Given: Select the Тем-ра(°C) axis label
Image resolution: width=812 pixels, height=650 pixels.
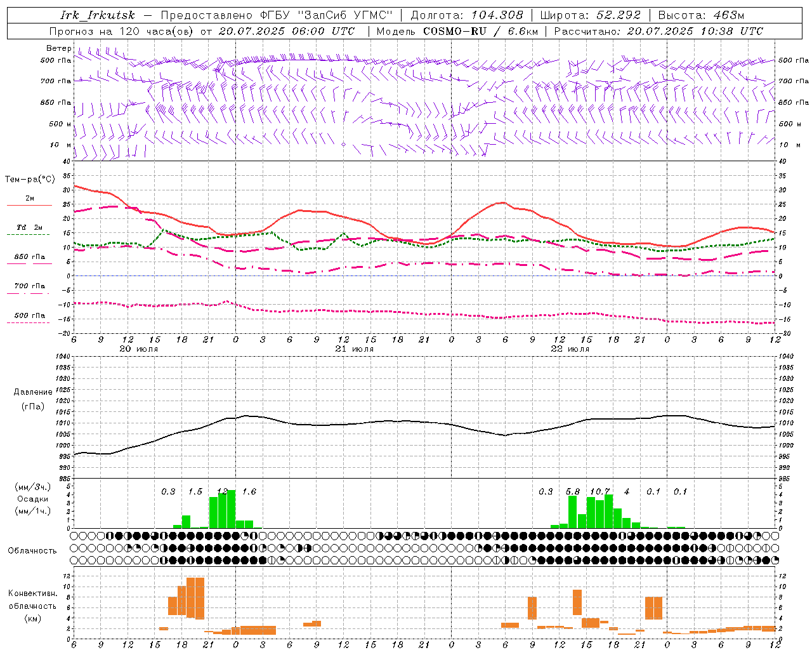Looking at the screenshot, I should coord(30,180).
